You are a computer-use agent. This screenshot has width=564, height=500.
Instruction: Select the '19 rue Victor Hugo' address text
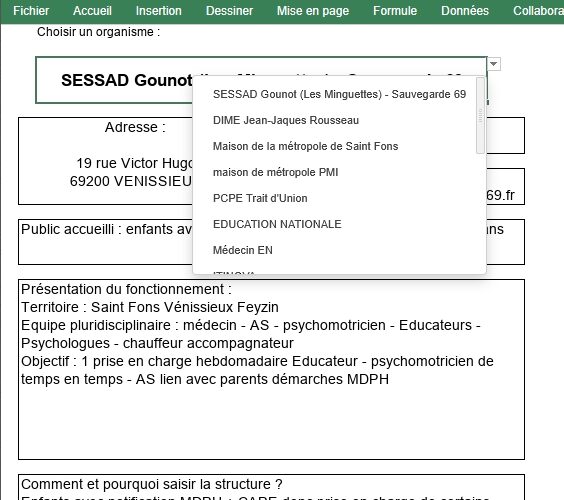pos(135,163)
